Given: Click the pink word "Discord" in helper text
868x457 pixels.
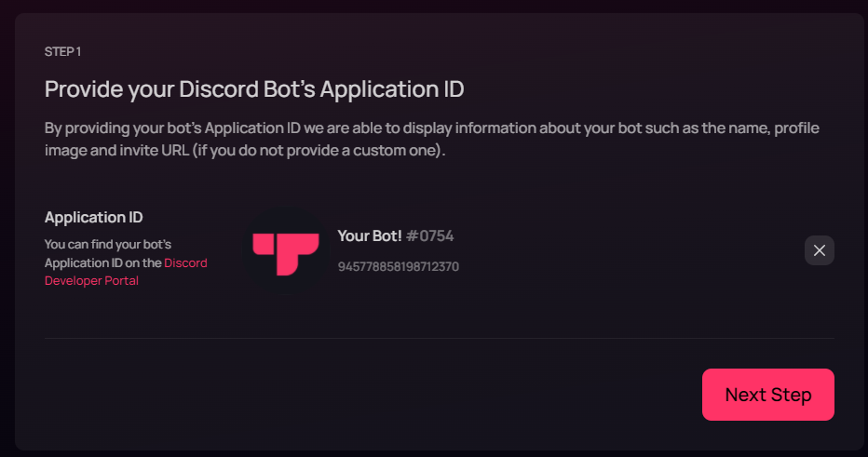Looking at the screenshot, I should 186,263.
